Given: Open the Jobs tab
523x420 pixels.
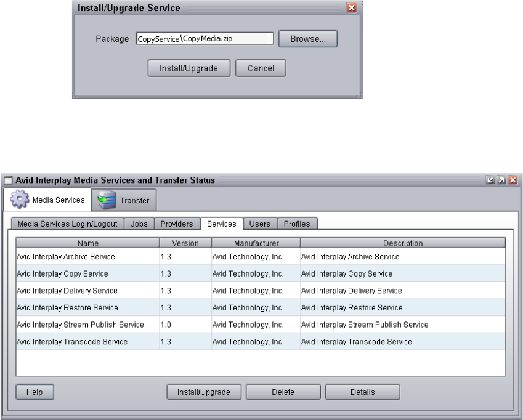Looking at the screenshot, I should coord(139,224).
